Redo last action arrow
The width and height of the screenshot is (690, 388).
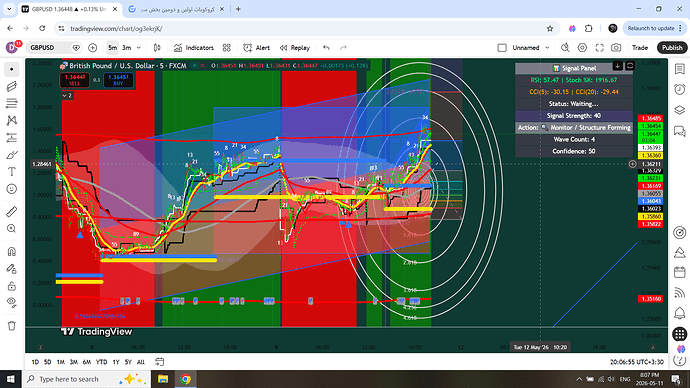click(x=343, y=48)
